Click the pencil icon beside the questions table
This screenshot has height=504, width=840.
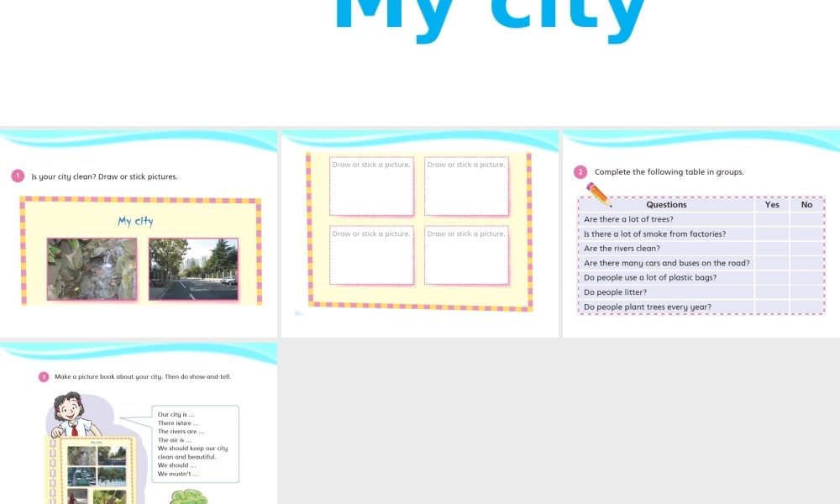point(597,192)
